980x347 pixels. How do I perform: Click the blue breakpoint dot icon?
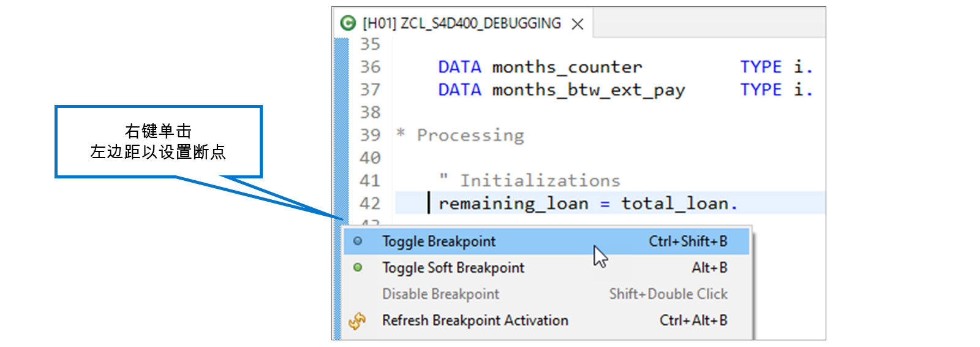[x=358, y=242]
